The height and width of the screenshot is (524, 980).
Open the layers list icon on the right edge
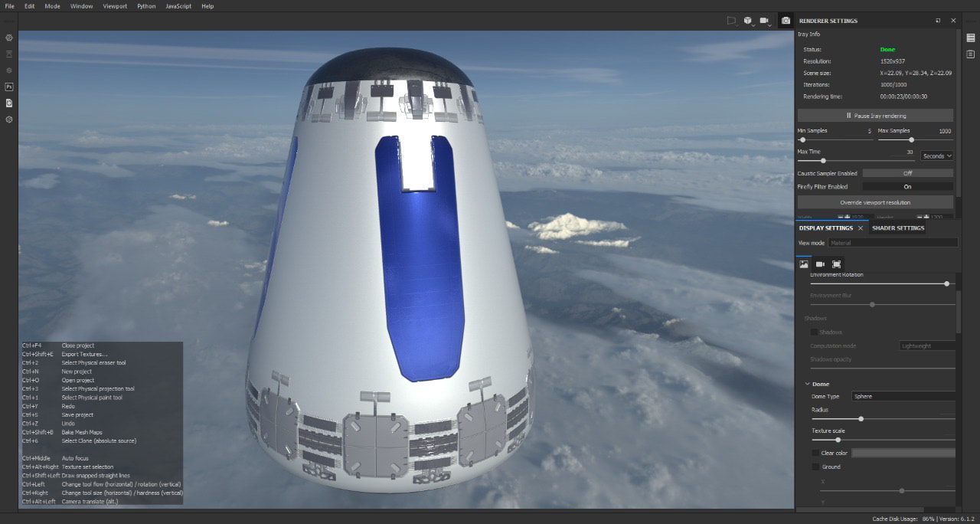(x=971, y=37)
